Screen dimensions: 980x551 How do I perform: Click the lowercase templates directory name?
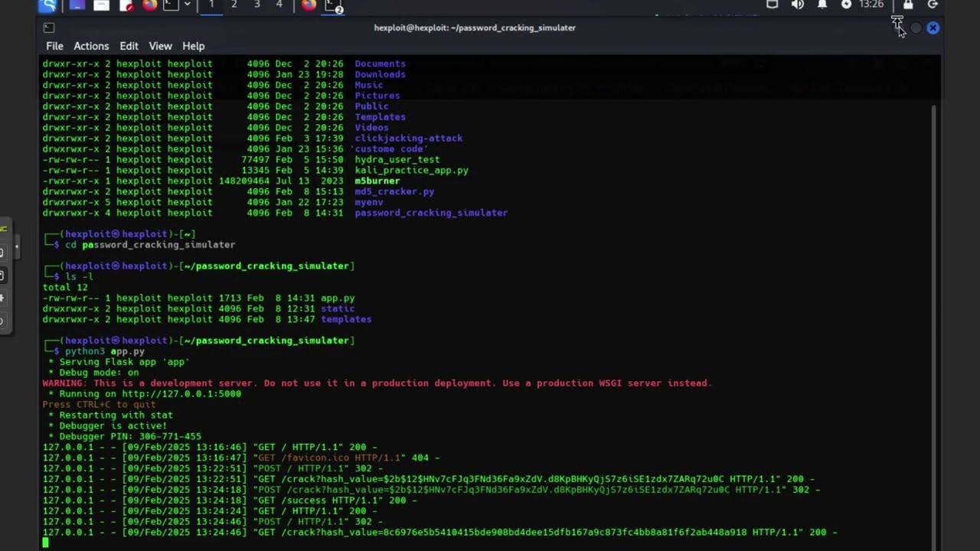tap(346, 319)
